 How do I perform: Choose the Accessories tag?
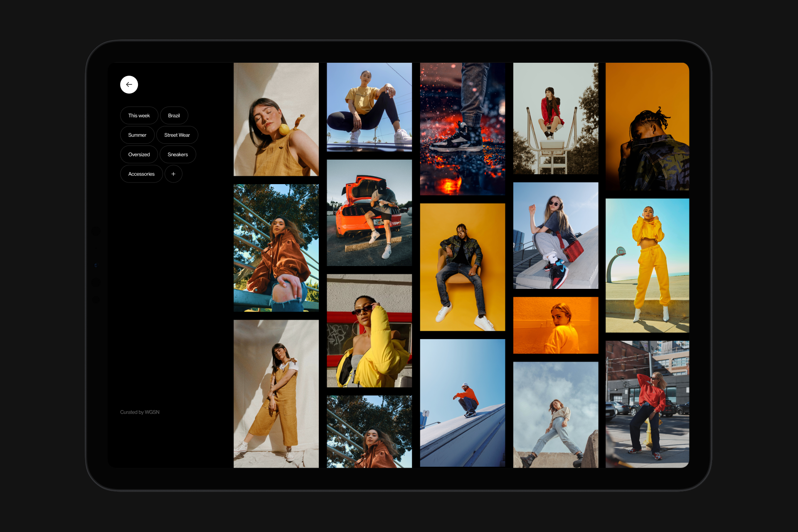click(141, 174)
